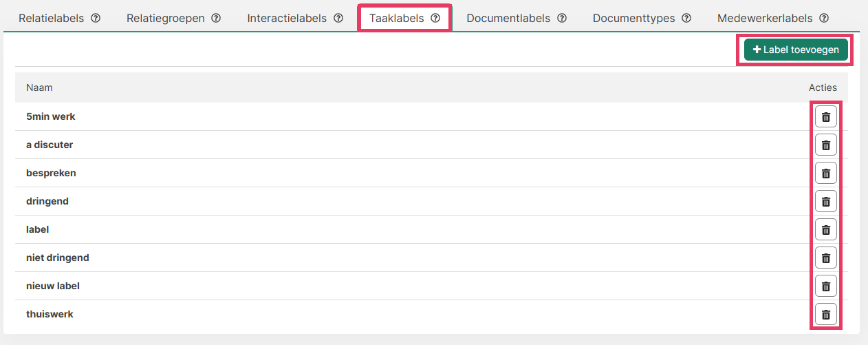Trash the 'thuiswerk' label
This screenshot has width=868, height=345.
825,315
